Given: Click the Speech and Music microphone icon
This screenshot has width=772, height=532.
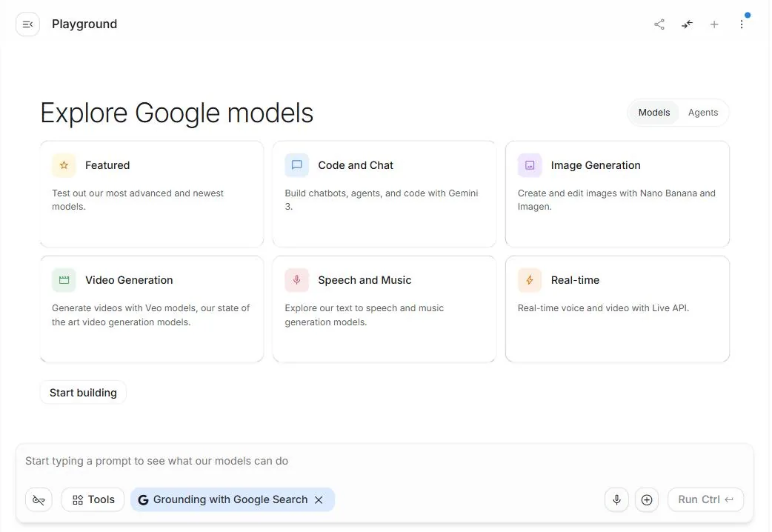Looking at the screenshot, I should [x=297, y=280].
